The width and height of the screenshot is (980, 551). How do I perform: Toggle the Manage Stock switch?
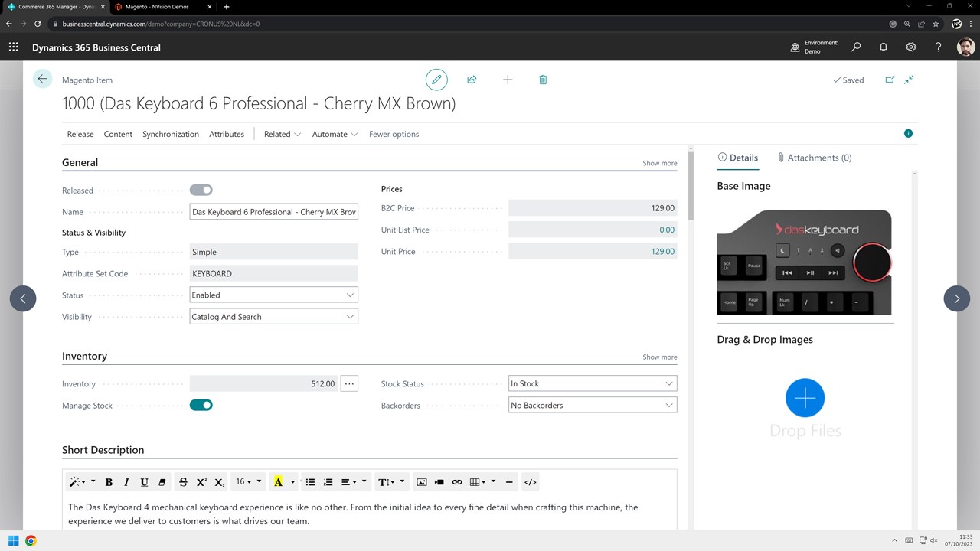point(201,405)
